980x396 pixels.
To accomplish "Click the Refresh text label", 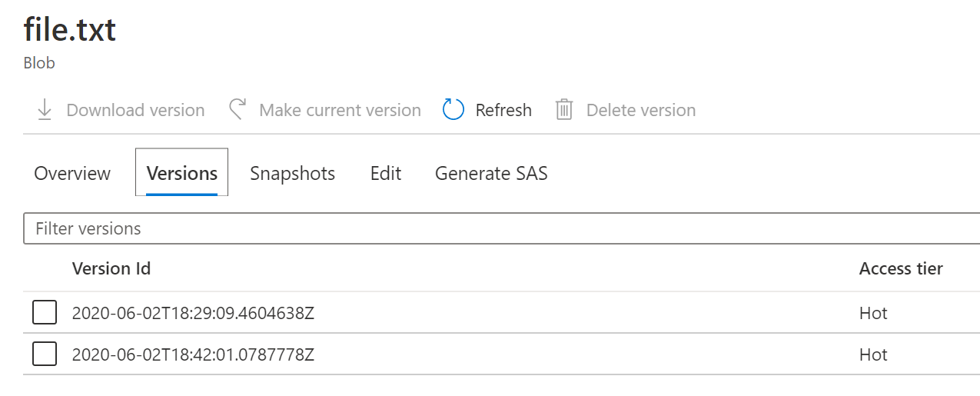I will pyautogui.click(x=503, y=110).
